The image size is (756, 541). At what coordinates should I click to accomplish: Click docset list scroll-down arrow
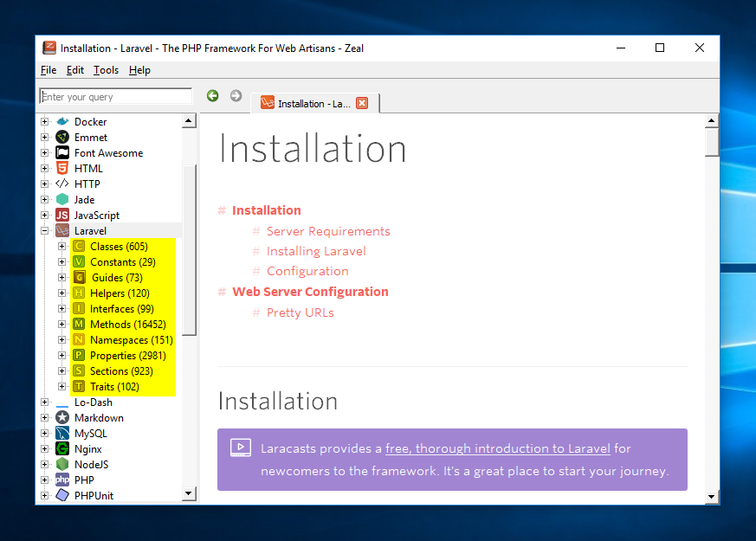[x=189, y=493]
